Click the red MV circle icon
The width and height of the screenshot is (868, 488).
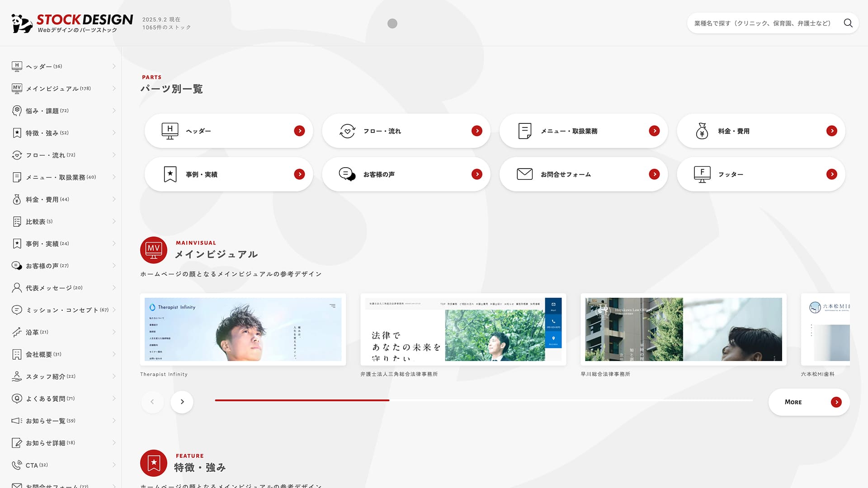coord(154,250)
